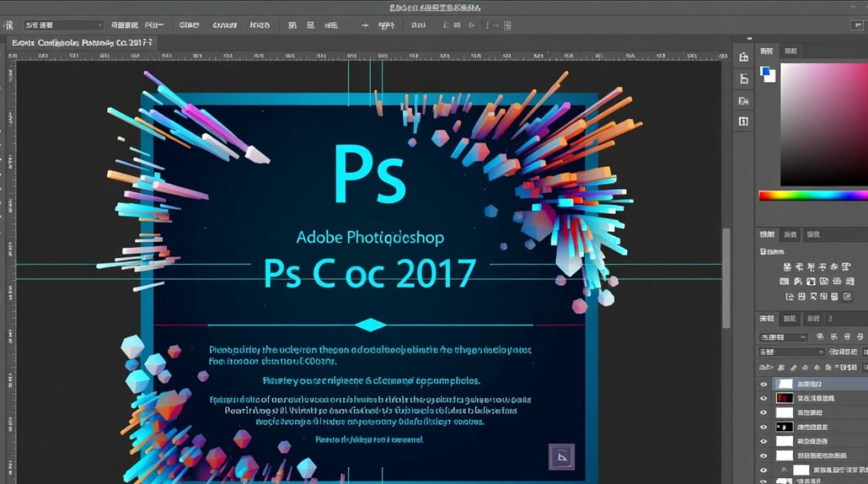The width and height of the screenshot is (868, 484).
Task: Hide the layer with the black mask thumbnail
Action: click(x=764, y=427)
